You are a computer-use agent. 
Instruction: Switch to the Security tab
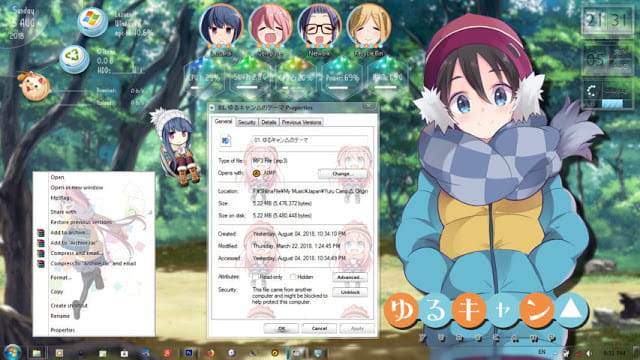(x=247, y=122)
